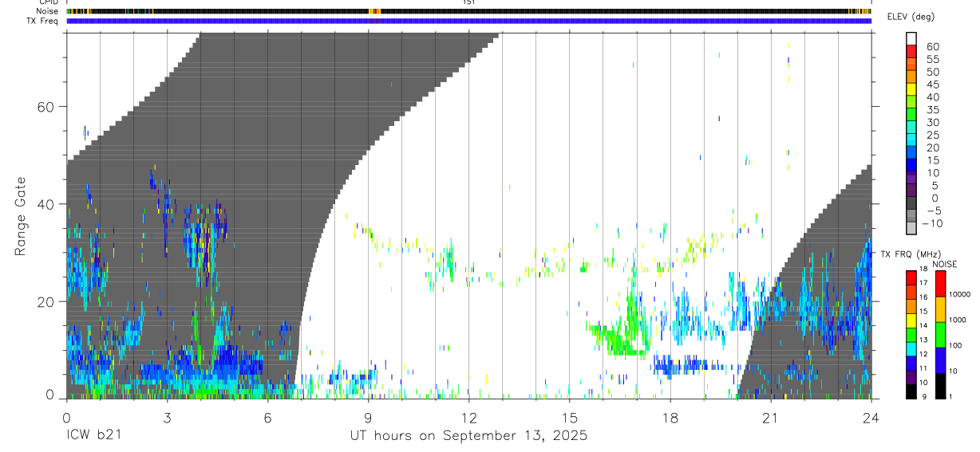
Task: Click the x-axis tick label '21'
Action: [770, 418]
